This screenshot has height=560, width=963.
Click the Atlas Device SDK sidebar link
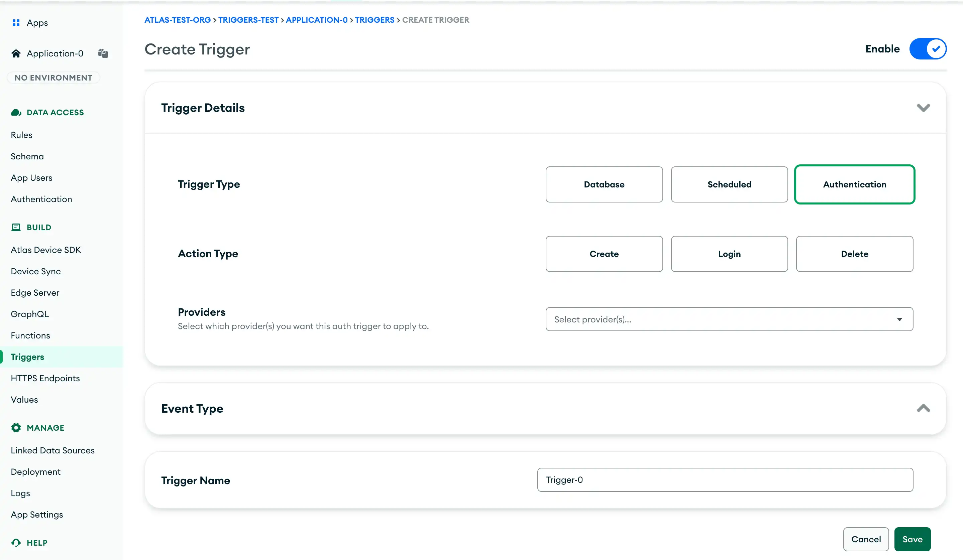point(45,249)
